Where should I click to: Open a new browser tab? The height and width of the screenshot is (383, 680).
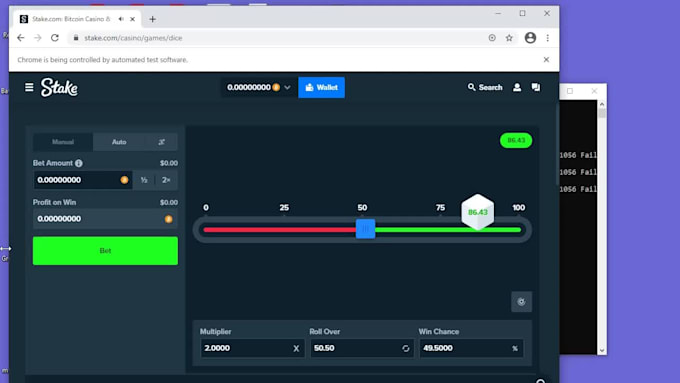point(152,19)
